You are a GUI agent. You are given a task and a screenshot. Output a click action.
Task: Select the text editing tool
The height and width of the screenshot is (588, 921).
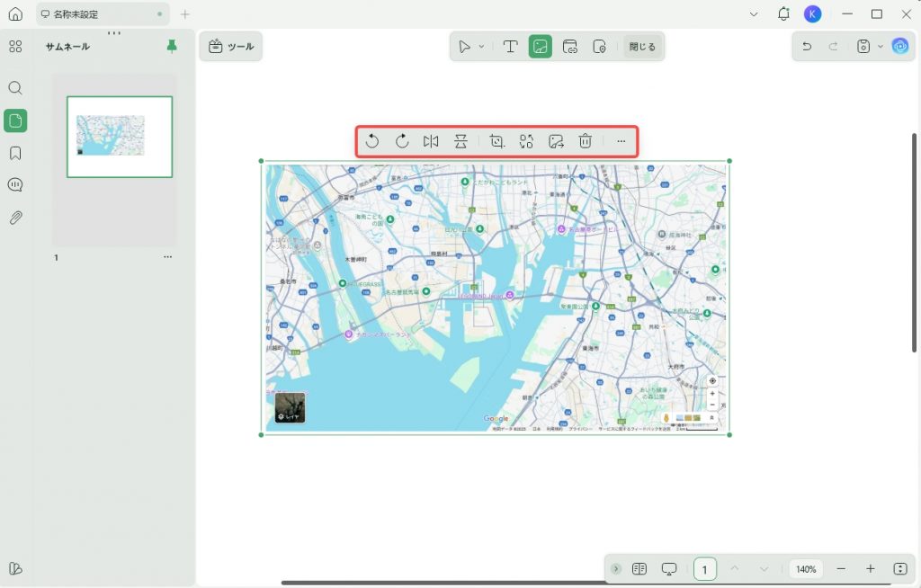(511, 47)
